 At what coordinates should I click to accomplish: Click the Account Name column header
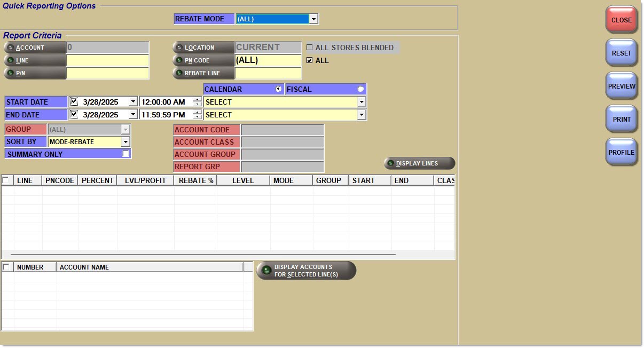tap(150, 267)
